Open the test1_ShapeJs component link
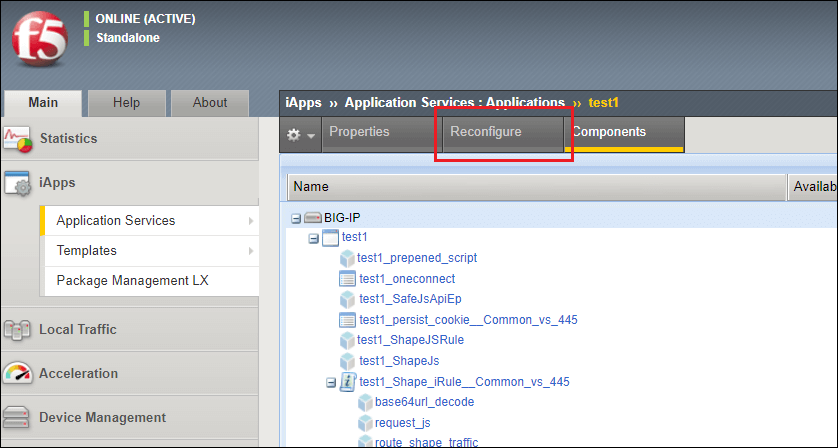This screenshot has height=448, width=838. pyautogui.click(x=398, y=361)
